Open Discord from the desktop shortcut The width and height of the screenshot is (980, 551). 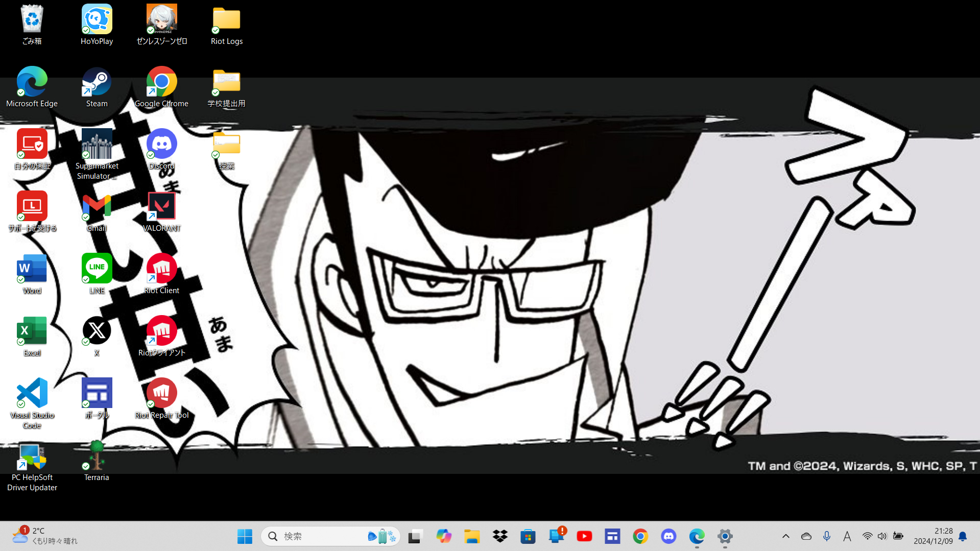tap(161, 143)
